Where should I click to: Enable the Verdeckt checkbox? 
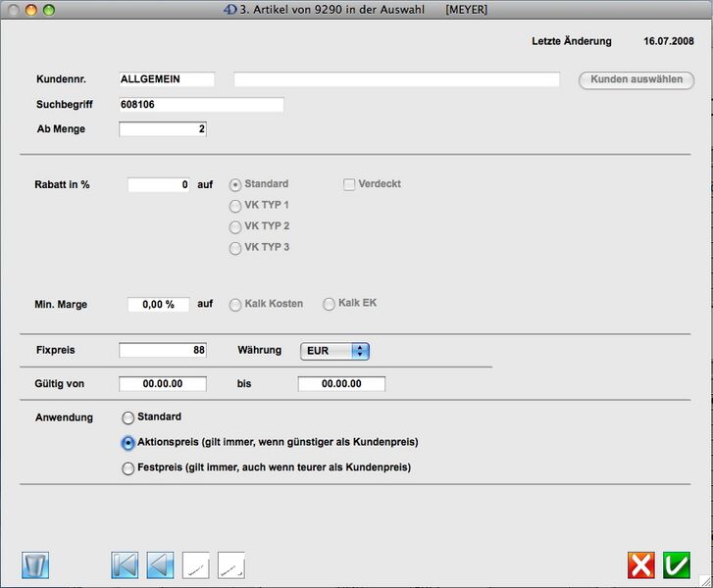(349, 184)
